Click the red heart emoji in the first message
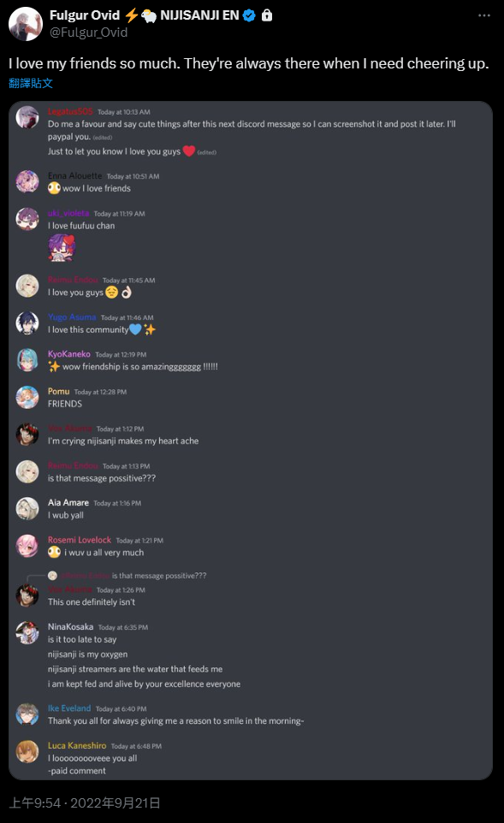 tap(189, 151)
